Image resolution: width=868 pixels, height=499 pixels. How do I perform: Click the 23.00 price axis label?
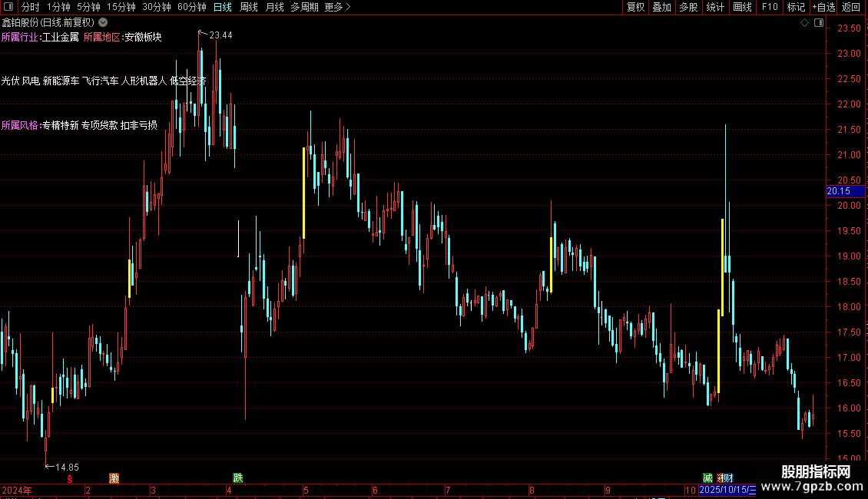(x=849, y=54)
